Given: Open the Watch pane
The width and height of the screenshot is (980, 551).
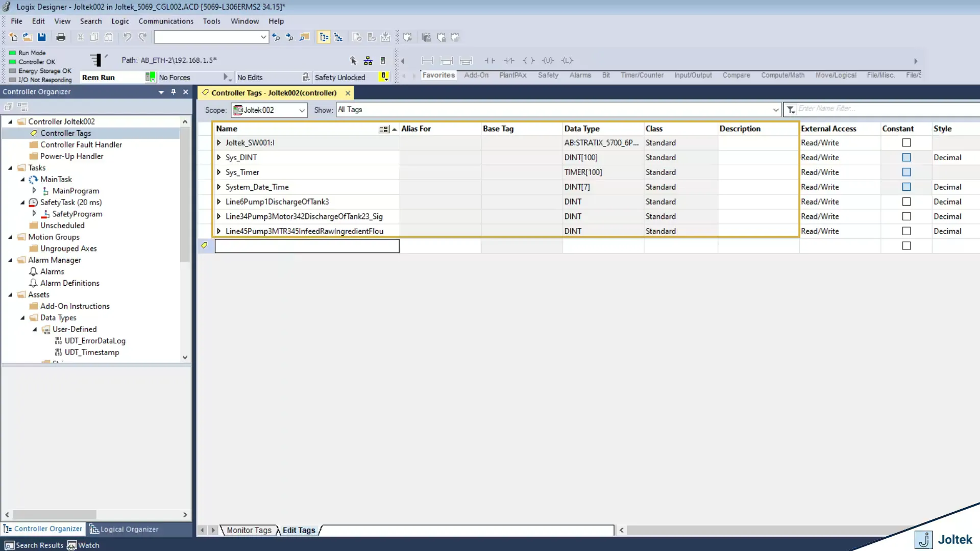Looking at the screenshot, I should (x=84, y=545).
